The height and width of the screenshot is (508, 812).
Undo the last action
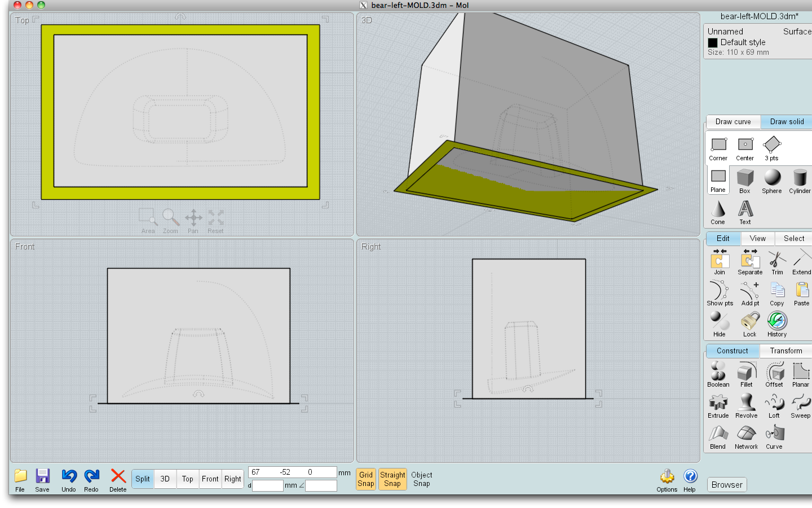[x=69, y=480]
